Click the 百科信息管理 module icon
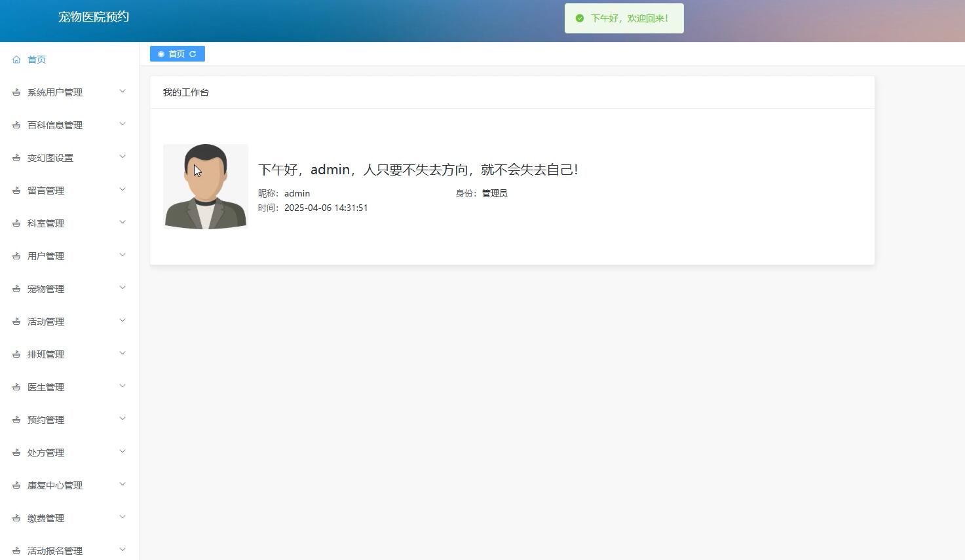This screenshot has height=560, width=965. click(16, 124)
